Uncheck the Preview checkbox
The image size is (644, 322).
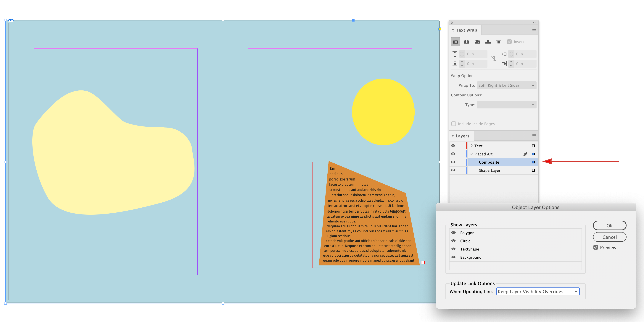(595, 248)
